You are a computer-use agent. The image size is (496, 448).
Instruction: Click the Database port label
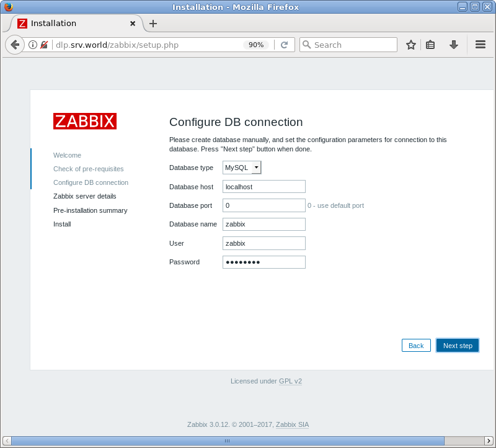[190, 205]
